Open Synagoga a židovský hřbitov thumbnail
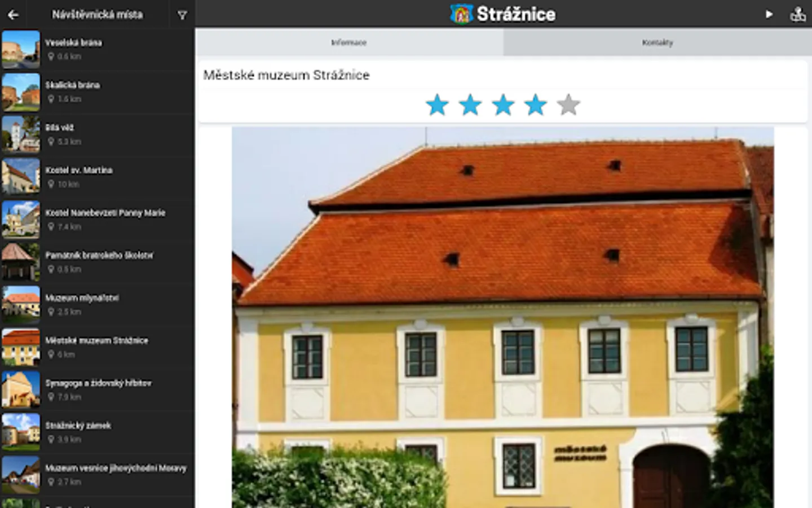The height and width of the screenshot is (508, 812). (x=21, y=389)
